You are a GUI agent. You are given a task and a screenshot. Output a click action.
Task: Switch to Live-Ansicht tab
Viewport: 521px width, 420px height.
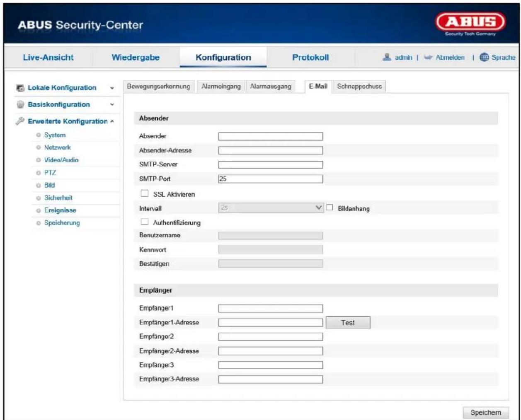tap(48, 58)
